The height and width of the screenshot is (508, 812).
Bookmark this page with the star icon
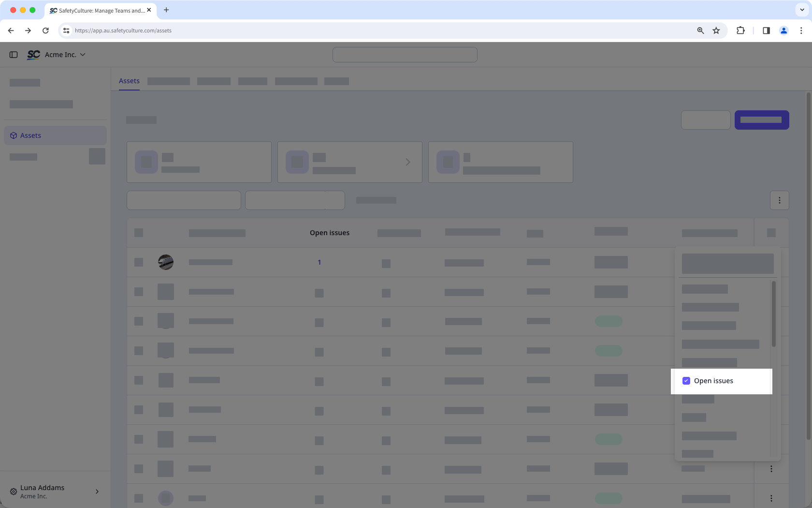716,30
